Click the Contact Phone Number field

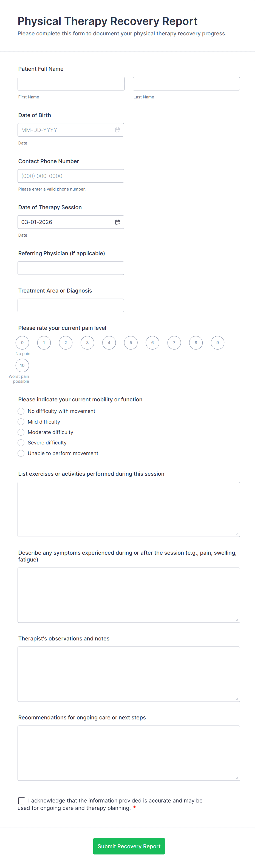71,176
